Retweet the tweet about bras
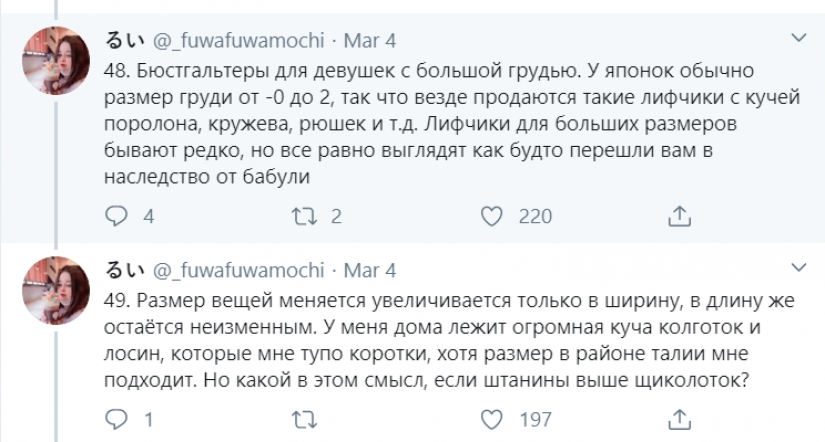 [x=301, y=216]
